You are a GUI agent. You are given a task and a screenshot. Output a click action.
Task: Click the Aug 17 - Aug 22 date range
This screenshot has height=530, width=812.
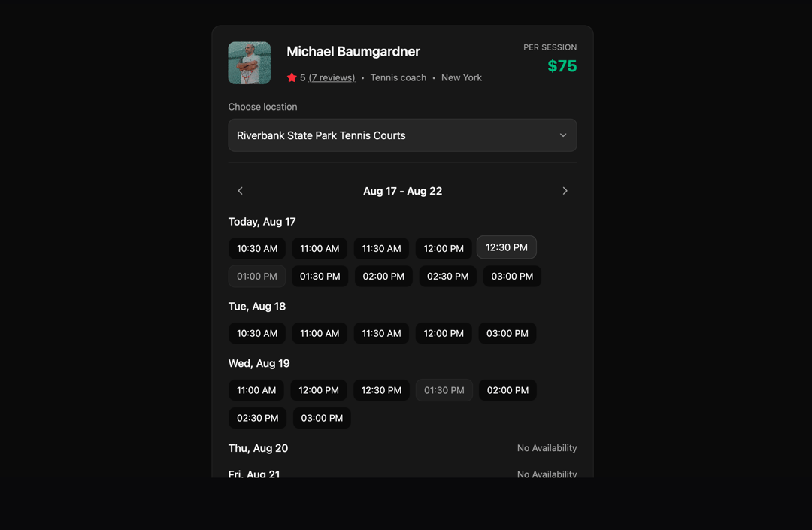point(403,191)
